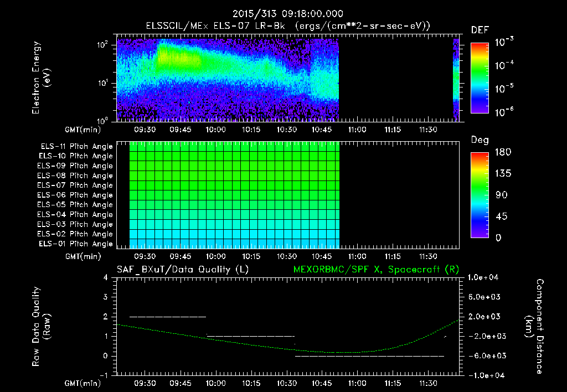The image size is (567, 392).
Task: Click 09:45 time label under the spectrogram
Action: pos(181,130)
